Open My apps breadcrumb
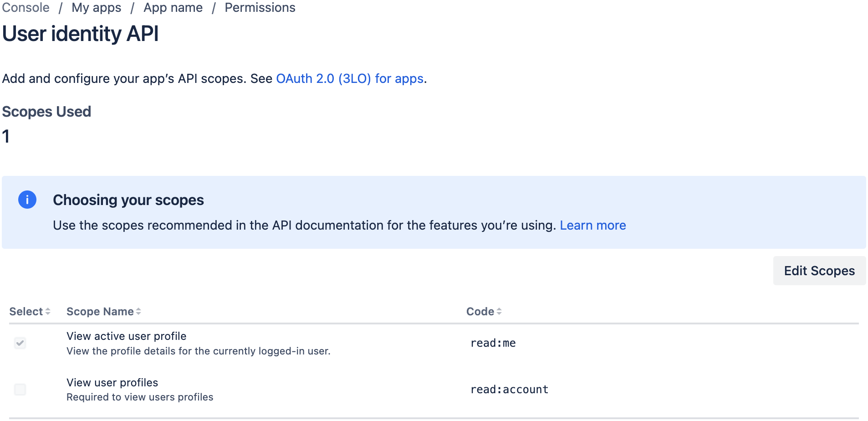The height and width of the screenshot is (421, 868). (97, 8)
